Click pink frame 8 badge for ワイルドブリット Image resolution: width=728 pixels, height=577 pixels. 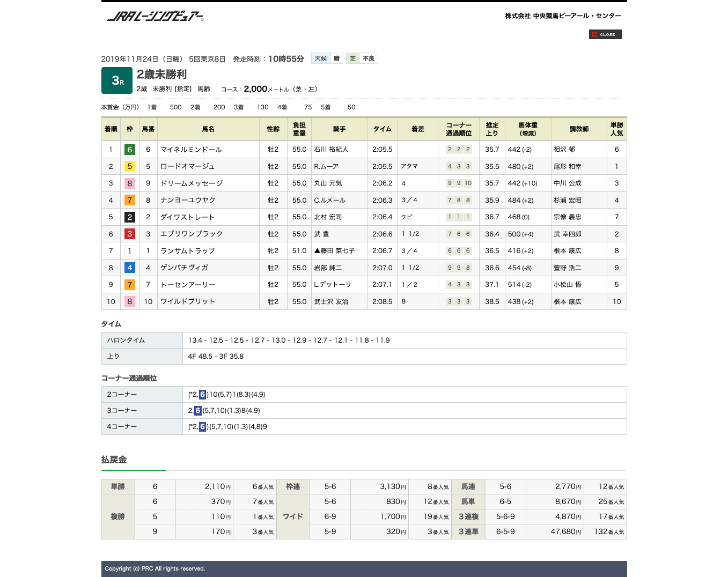130,301
